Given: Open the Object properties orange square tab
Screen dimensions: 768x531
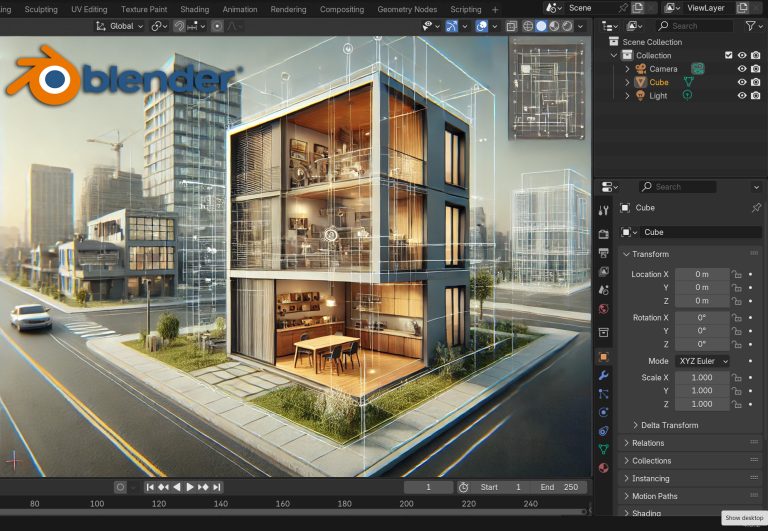Looking at the screenshot, I should point(603,357).
